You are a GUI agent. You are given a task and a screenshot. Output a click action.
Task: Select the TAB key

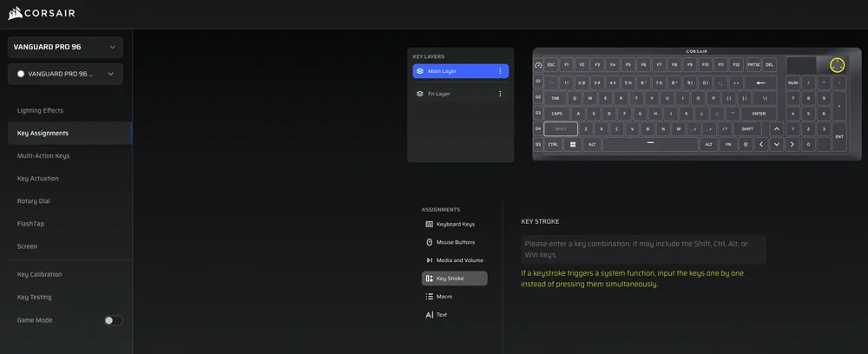pyautogui.click(x=556, y=98)
